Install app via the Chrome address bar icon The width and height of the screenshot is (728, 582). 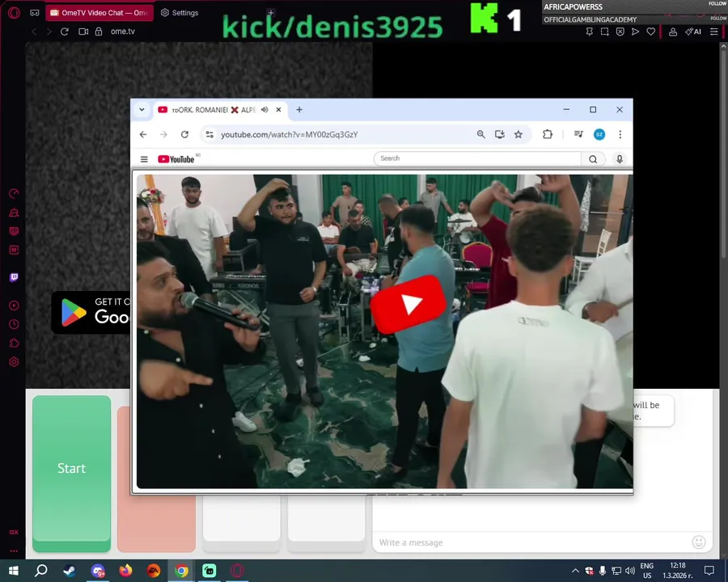(x=500, y=135)
